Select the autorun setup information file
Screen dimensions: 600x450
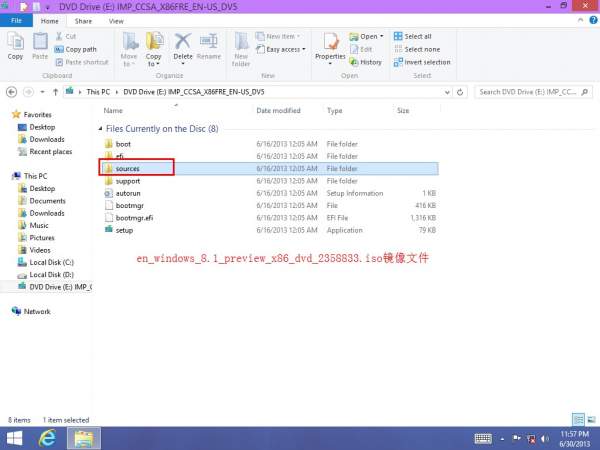point(128,193)
